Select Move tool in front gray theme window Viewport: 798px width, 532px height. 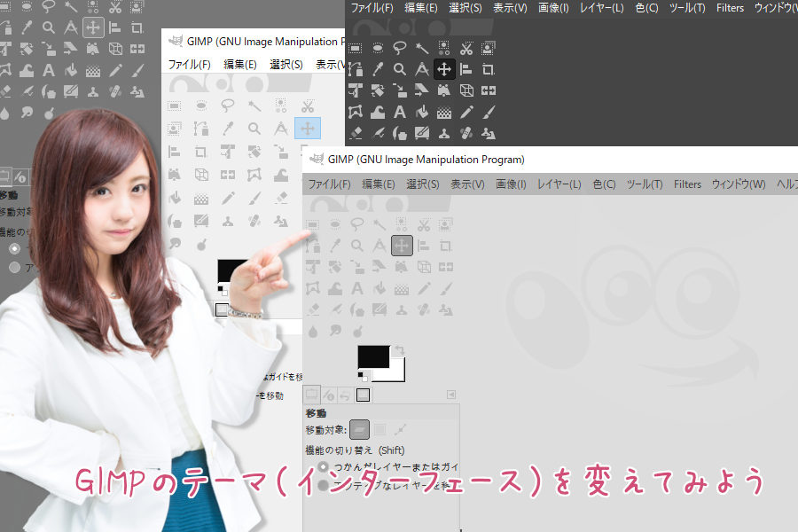(402, 246)
